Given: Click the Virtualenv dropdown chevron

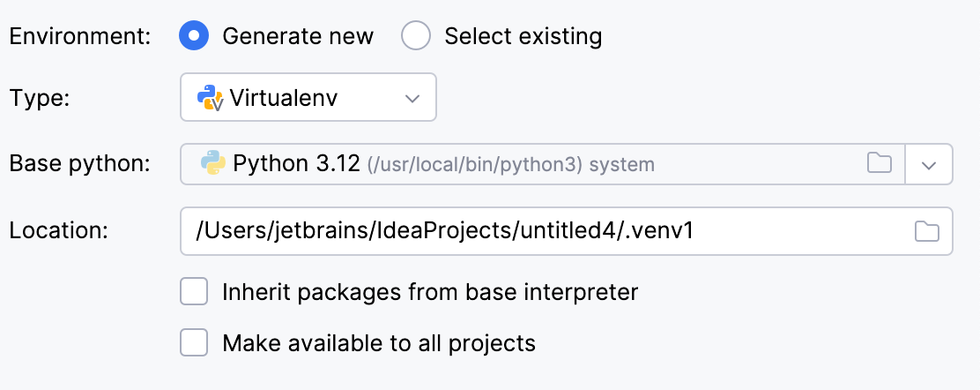Looking at the screenshot, I should [412, 98].
